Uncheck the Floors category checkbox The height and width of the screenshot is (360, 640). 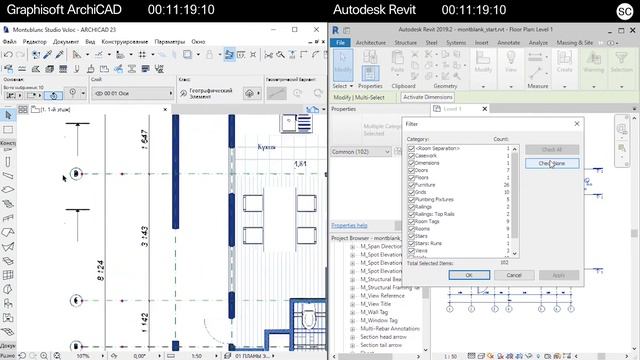(x=411, y=178)
